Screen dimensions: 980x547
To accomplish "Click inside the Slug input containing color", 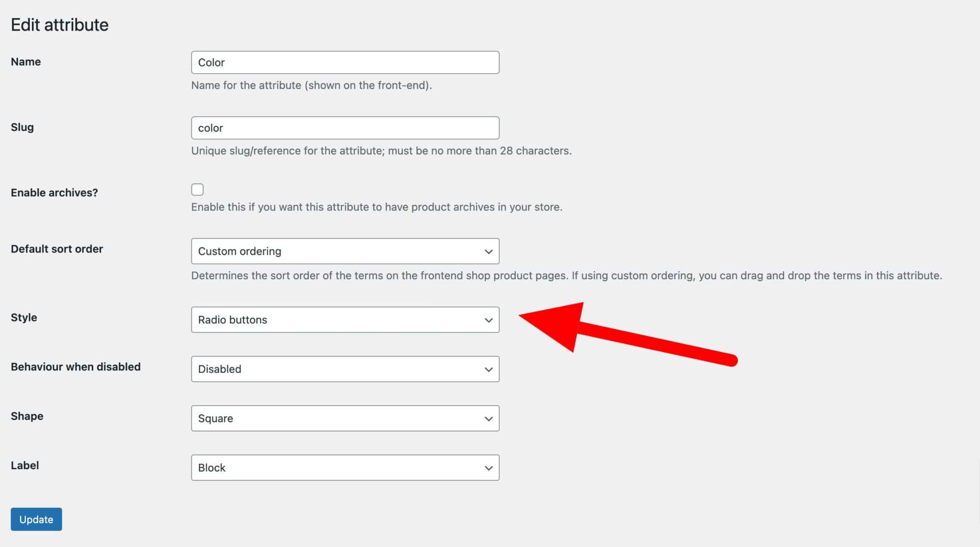I will (345, 128).
